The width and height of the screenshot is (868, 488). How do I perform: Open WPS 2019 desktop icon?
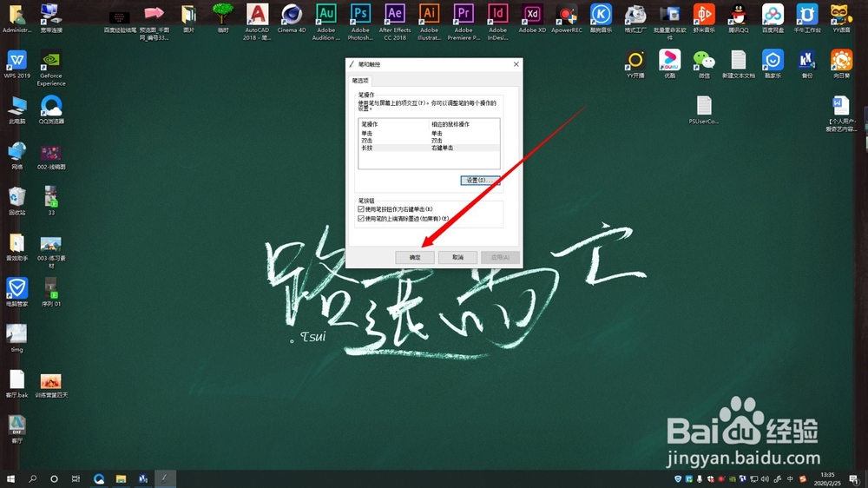(x=17, y=64)
